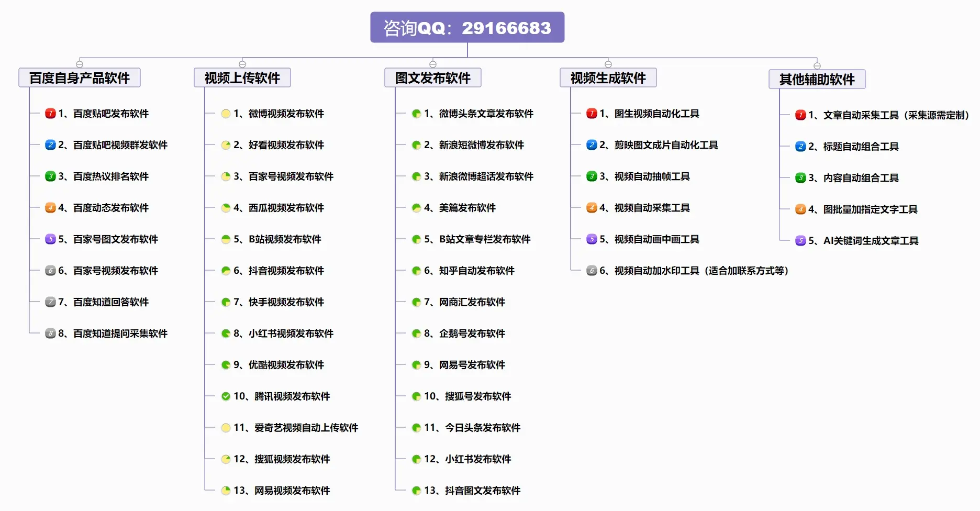Collapse the 视频上传软件 branch
The image size is (980, 511).
point(242,64)
